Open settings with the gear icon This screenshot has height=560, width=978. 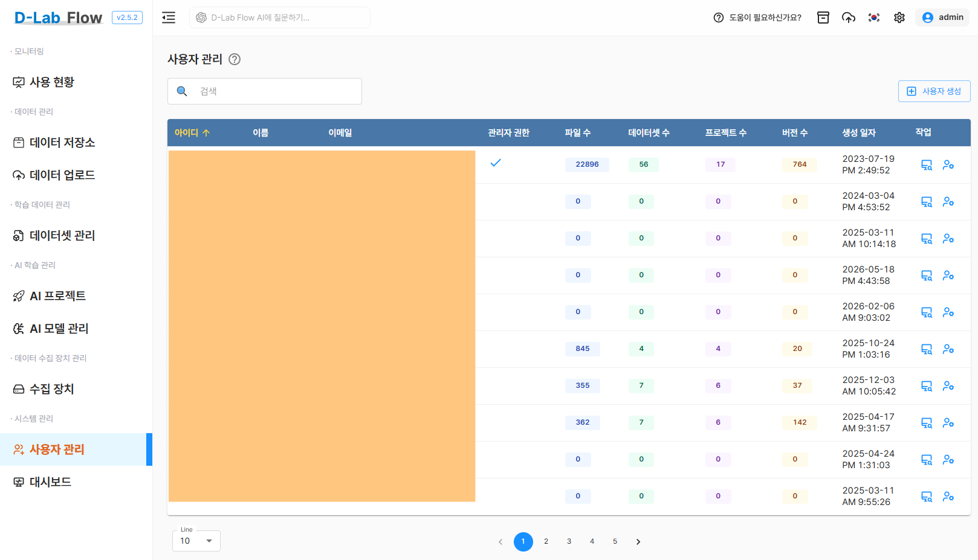tap(899, 18)
